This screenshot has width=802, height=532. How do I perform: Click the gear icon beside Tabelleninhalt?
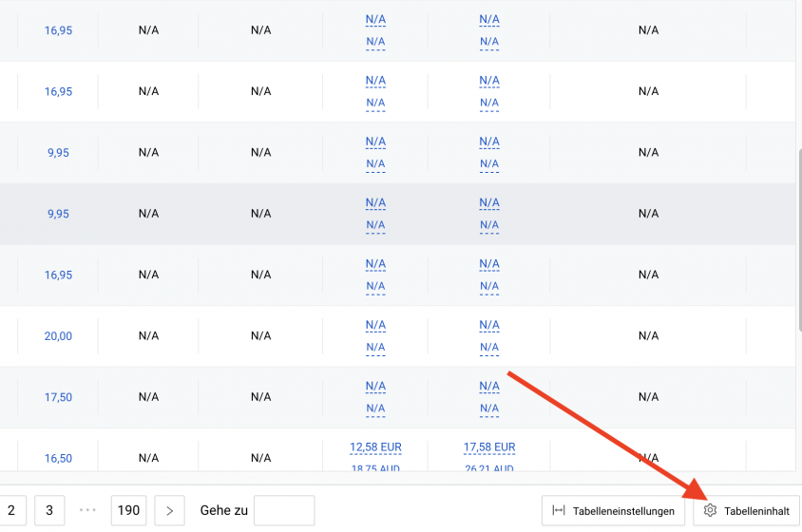(x=710, y=510)
